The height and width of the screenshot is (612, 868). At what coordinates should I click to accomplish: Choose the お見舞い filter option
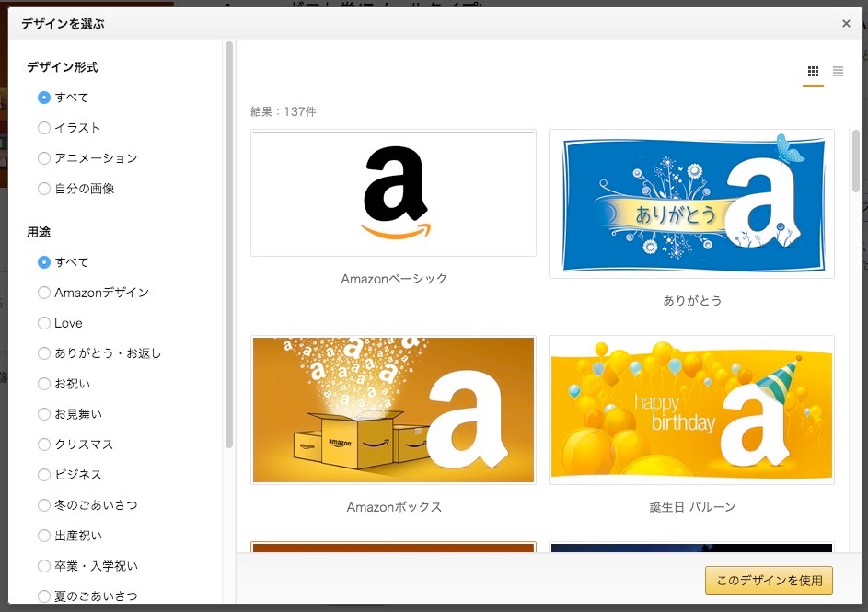pos(44,414)
